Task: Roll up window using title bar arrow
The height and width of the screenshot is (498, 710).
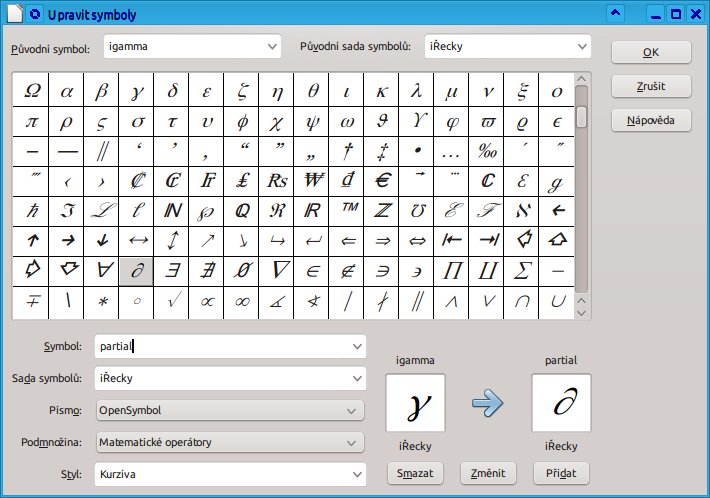Action: tap(615, 14)
